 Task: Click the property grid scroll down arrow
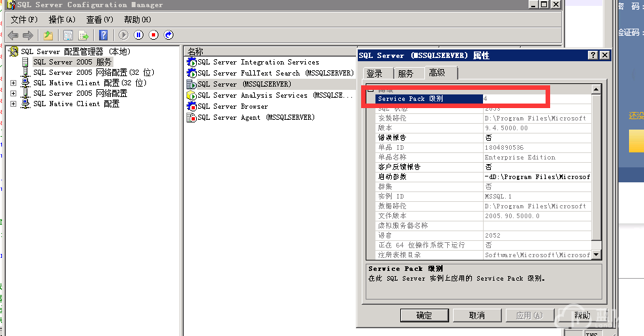click(x=596, y=255)
